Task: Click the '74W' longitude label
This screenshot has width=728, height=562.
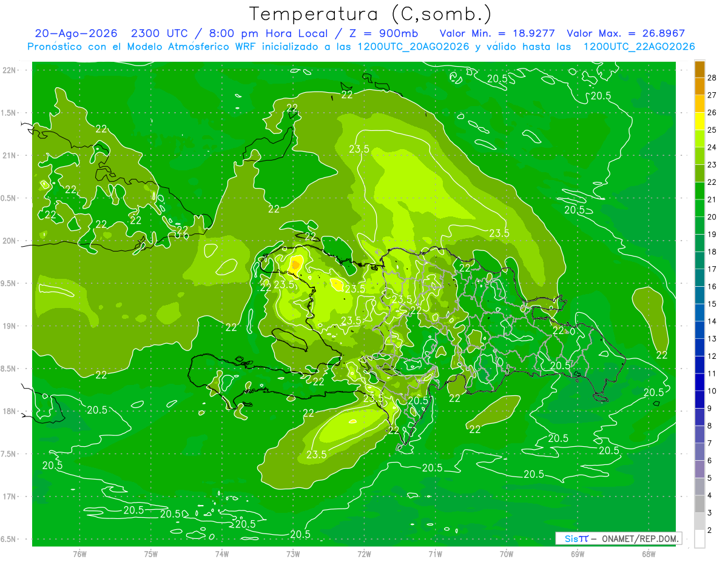Action: point(222,554)
